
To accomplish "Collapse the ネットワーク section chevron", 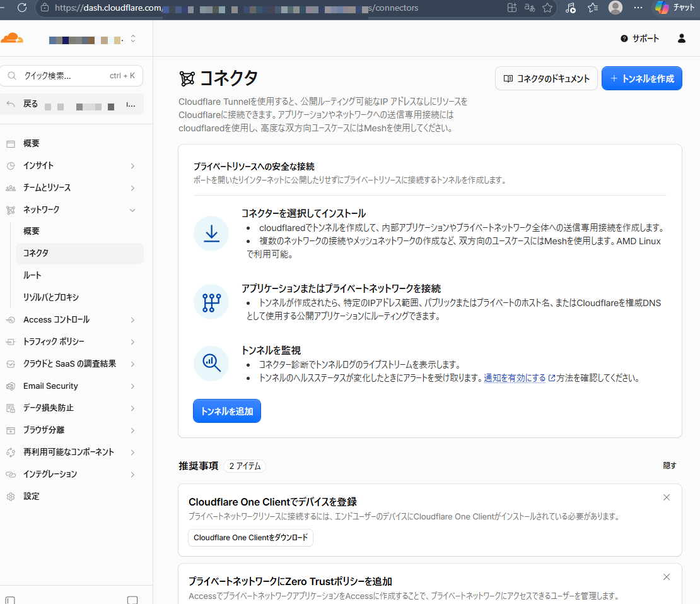I will (132, 210).
